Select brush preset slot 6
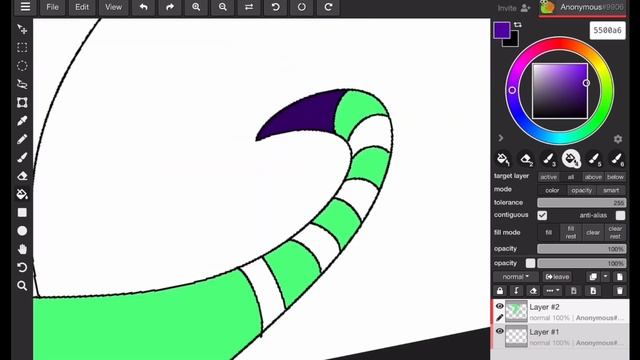 pyautogui.click(x=617, y=159)
